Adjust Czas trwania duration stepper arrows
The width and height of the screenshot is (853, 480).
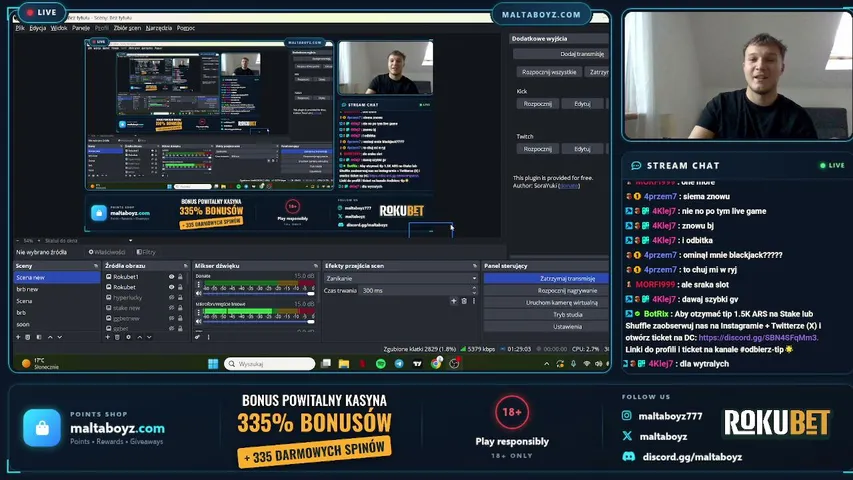474,291
